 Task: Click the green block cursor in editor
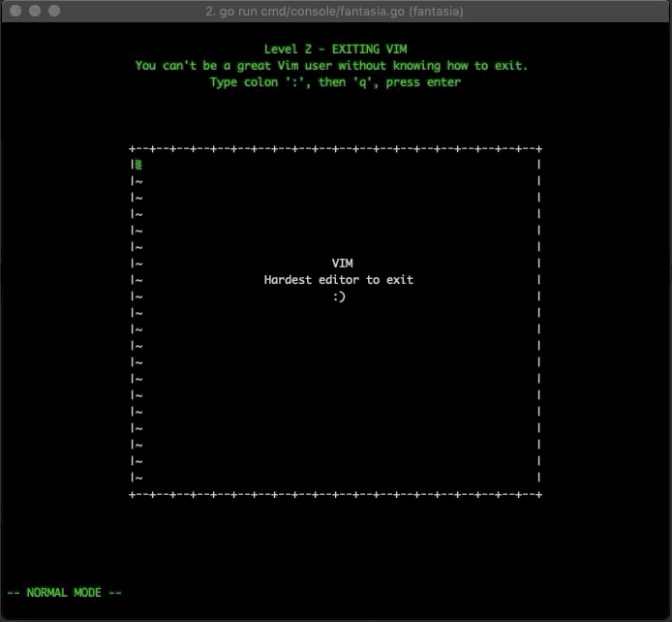tap(138, 165)
